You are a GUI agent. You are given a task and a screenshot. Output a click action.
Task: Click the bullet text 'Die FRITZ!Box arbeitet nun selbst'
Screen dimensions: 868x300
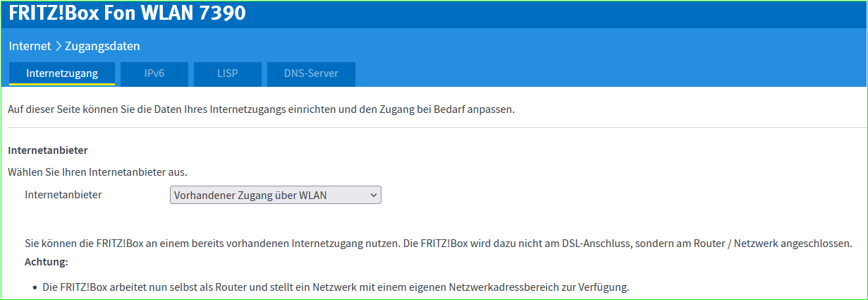point(336,287)
